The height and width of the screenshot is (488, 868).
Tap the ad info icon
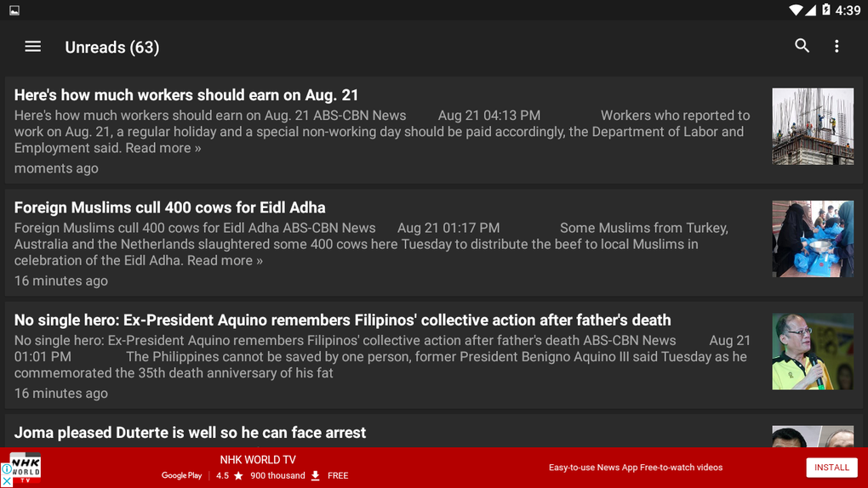7,468
